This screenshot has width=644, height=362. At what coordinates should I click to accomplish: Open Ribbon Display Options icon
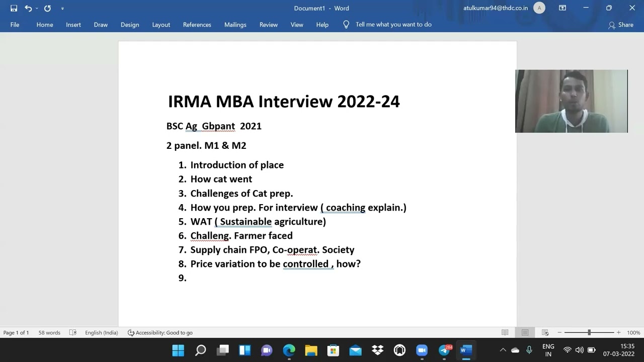click(x=562, y=8)
